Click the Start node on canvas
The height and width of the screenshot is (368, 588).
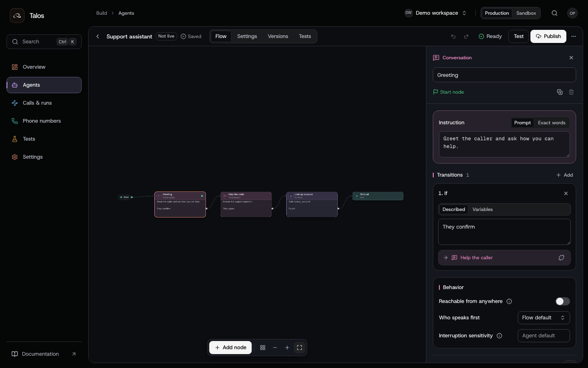pos(124,197)
